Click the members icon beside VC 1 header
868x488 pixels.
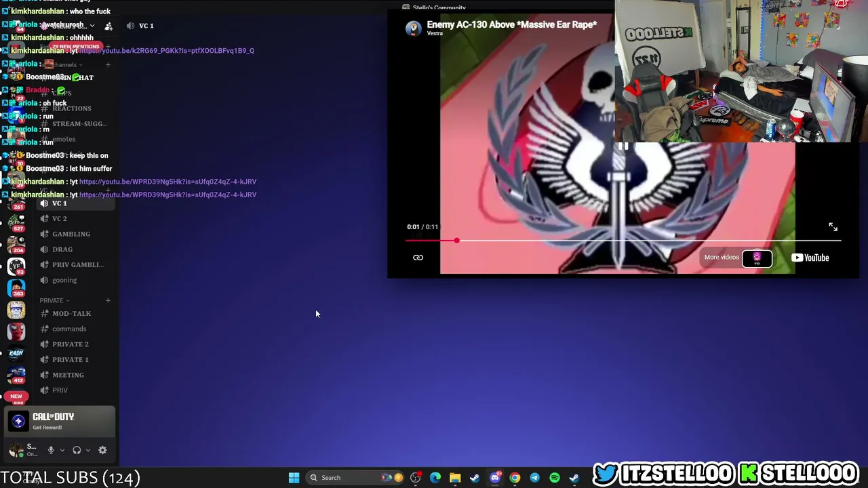(108, 26)
